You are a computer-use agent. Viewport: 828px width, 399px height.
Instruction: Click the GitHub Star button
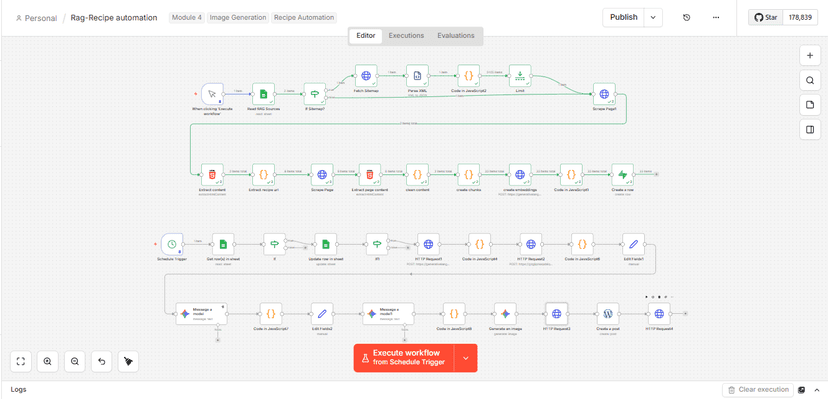coord(765,17)
